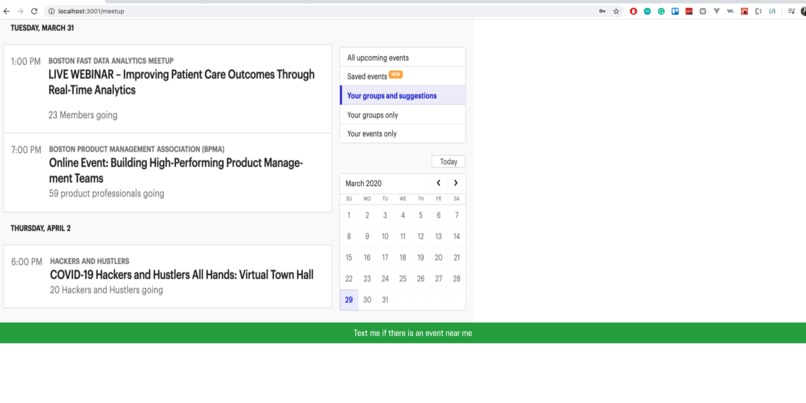Open the media playlist control icon
This screenshot has width=806, height=403.
click(x=791, y=11)
